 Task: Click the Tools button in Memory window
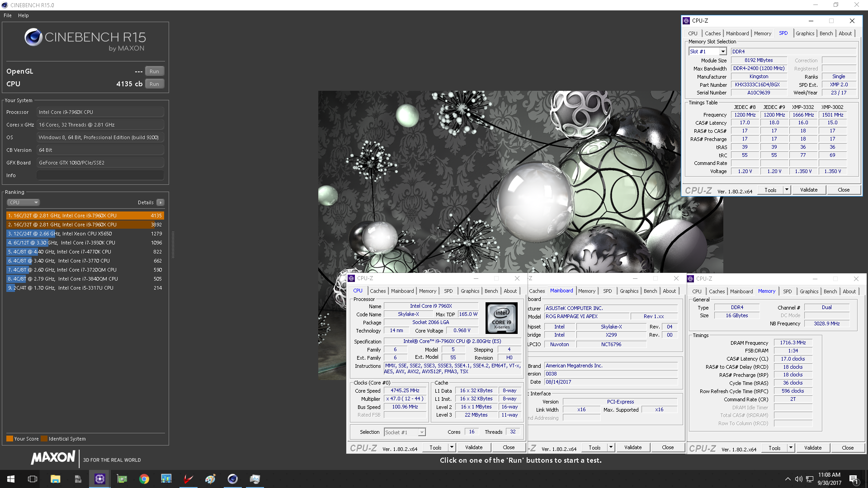[x=774, y=448]
